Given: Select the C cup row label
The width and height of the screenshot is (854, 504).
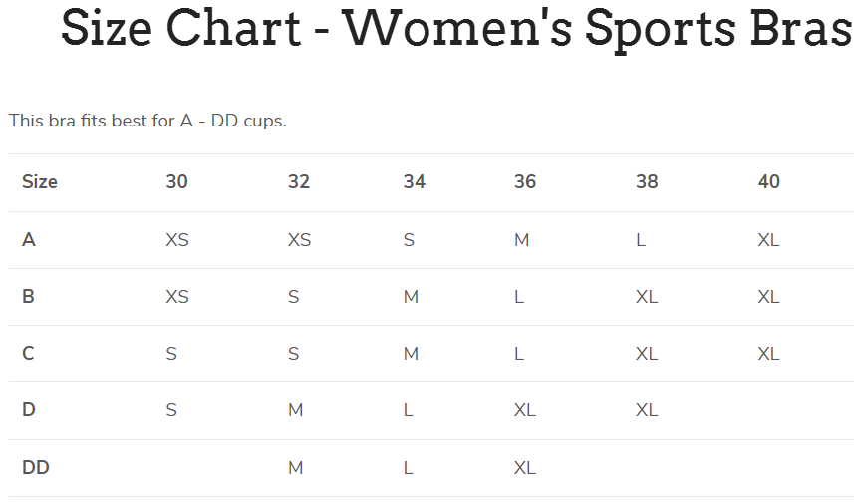Looking at the screenshot, I should (29, 354).
